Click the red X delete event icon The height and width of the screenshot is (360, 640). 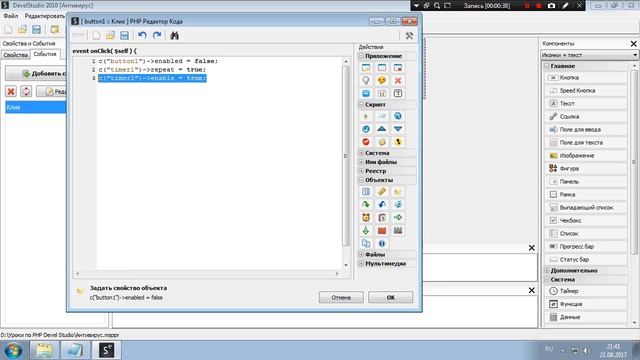click(11, 91)
